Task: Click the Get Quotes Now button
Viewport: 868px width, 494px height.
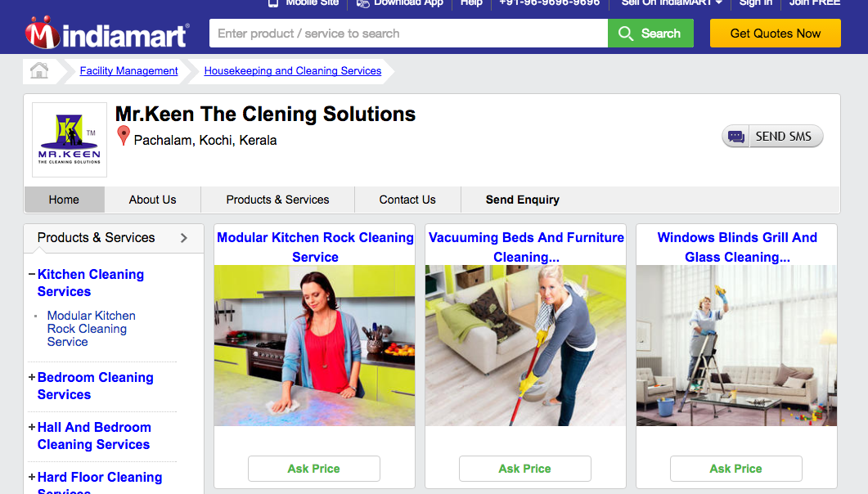Action: (x=775, y=34)
